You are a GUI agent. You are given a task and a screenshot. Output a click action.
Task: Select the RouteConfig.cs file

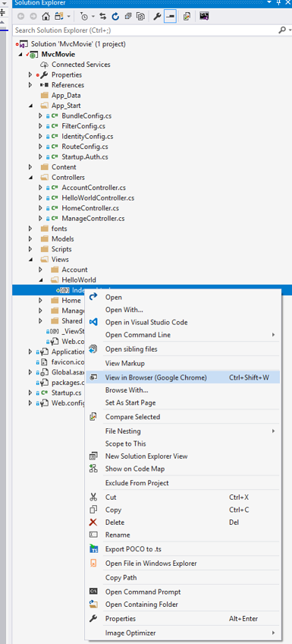click(x=85, y=147)
